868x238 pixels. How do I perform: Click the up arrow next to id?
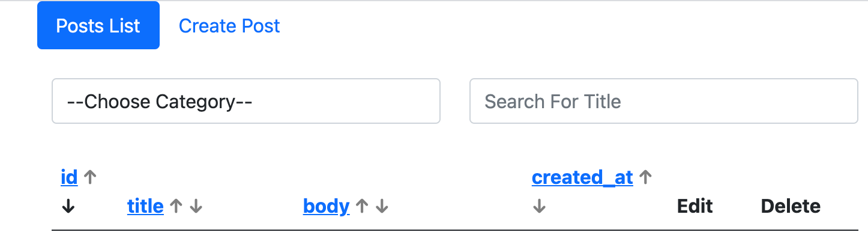(x=90, y=177)
